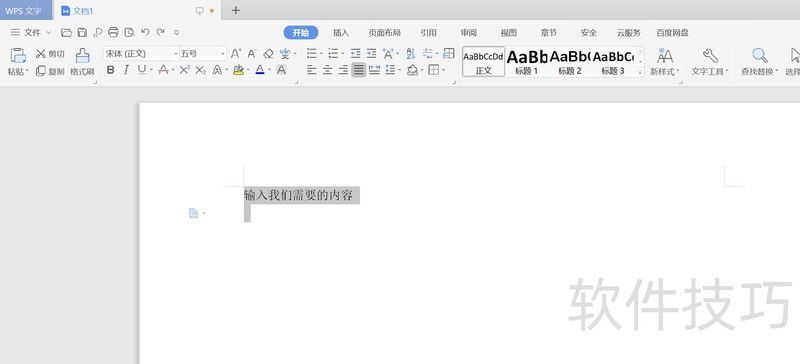Click the clear formatting eraser icon
The image size is (800, 364).
pyautogui.click(x=268, y=54)
